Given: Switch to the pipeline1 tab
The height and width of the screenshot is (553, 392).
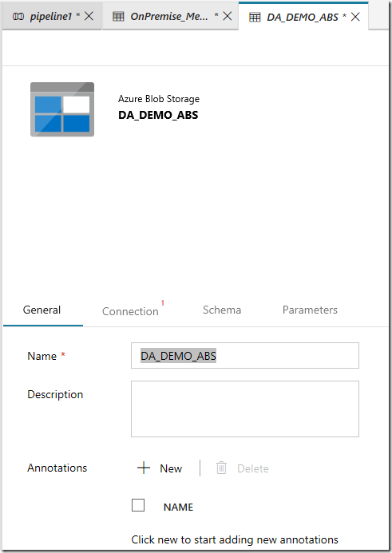Looking at the screenshot, I should pos(50,16).
